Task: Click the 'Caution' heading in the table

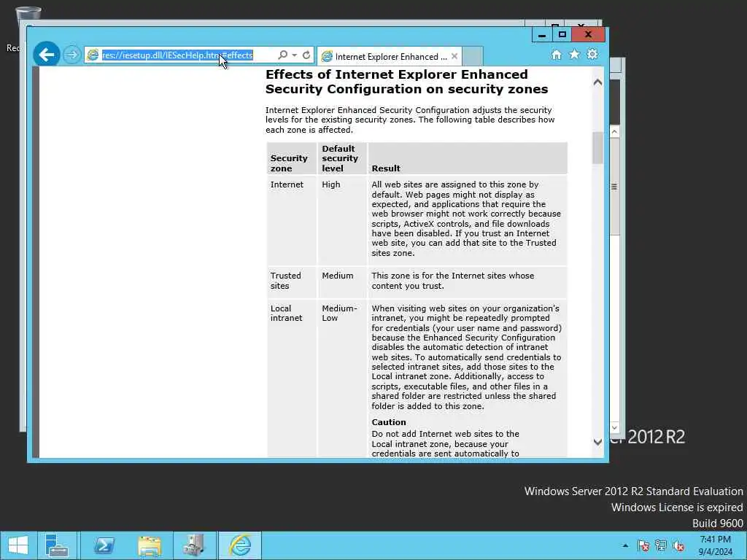Action: tap(389, 422)
